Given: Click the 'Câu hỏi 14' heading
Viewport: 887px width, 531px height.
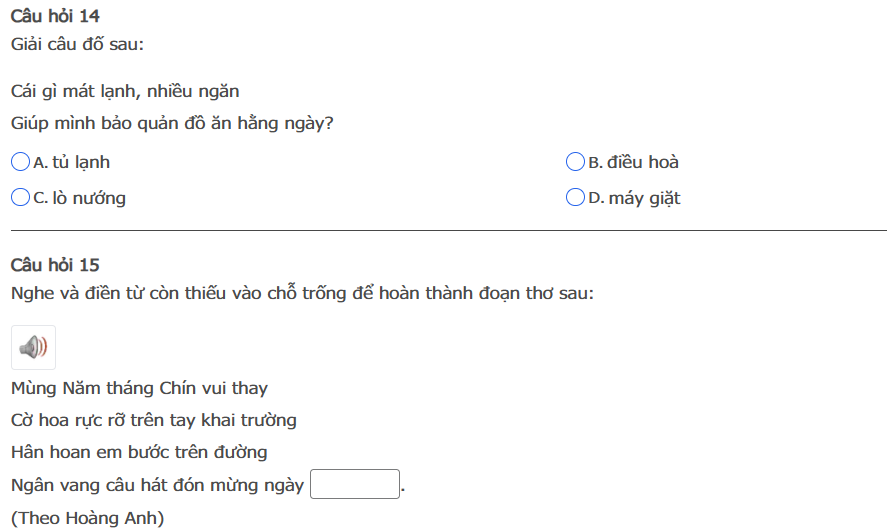Looking at the screenshot, I should pyautogui.click(x=55, y=16).
